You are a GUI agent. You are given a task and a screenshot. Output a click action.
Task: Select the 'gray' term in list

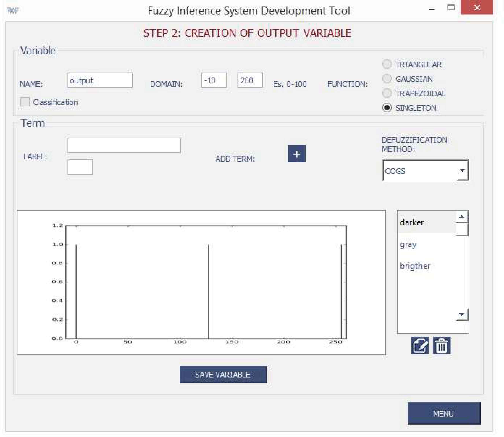click(x=408, y=244)
